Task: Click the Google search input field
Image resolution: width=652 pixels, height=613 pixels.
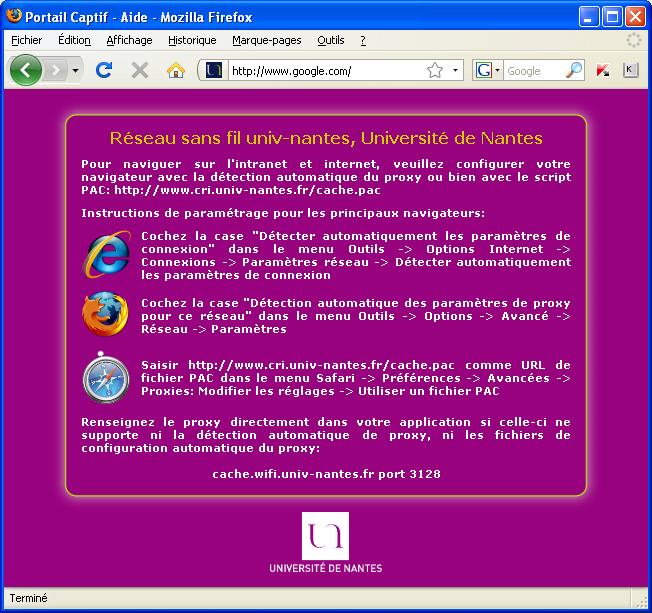Action: click(x=533, y=71)
